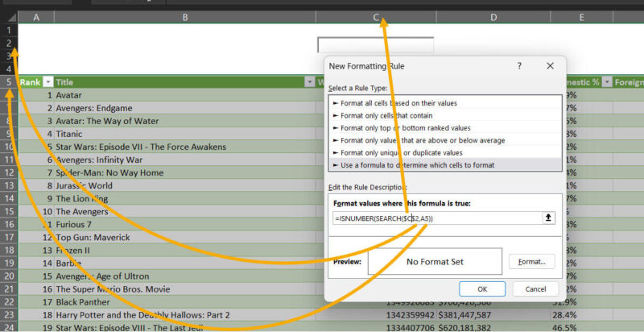Click the '46.5%' domestic percent cell

pos(582,328)
